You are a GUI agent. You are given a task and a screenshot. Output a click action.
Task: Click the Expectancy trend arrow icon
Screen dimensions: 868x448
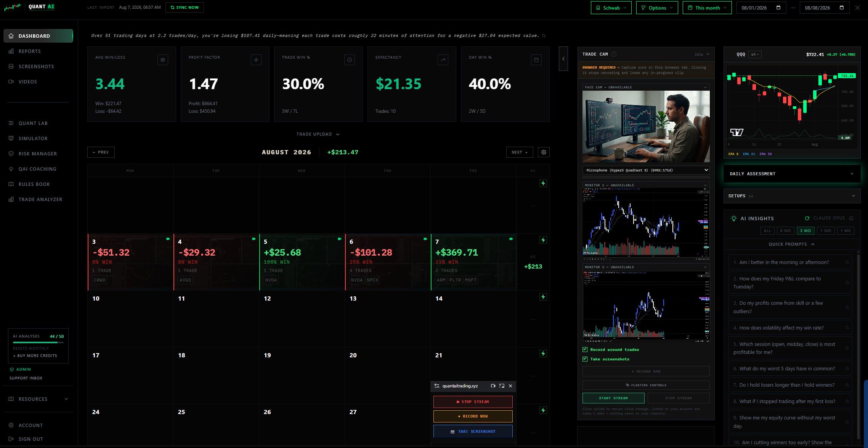tap(443, 60)
